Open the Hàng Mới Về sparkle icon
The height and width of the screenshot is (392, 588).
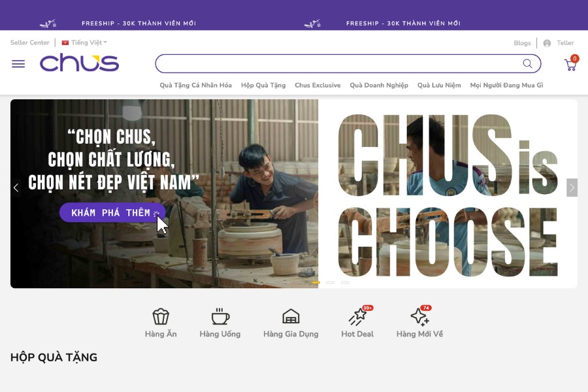tap(420, 316)
